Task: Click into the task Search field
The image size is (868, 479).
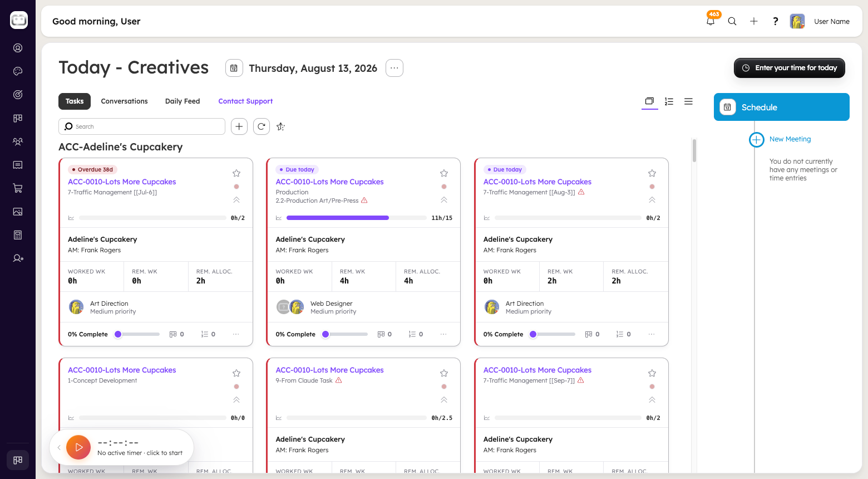Action: pyautogui.click(x=142, y=126)
